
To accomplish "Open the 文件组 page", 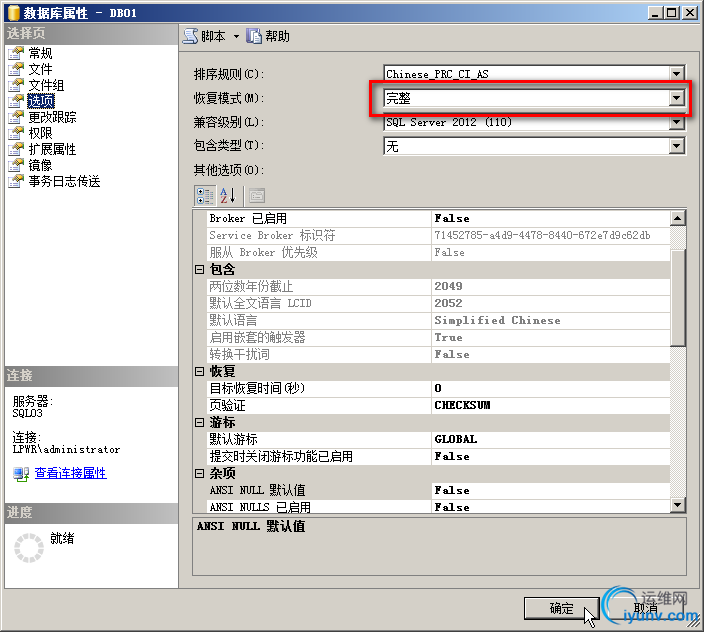I will tap(46, 85).
